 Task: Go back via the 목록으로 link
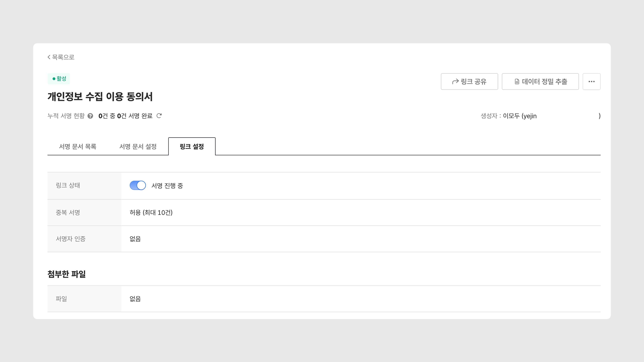click(63, 57)
